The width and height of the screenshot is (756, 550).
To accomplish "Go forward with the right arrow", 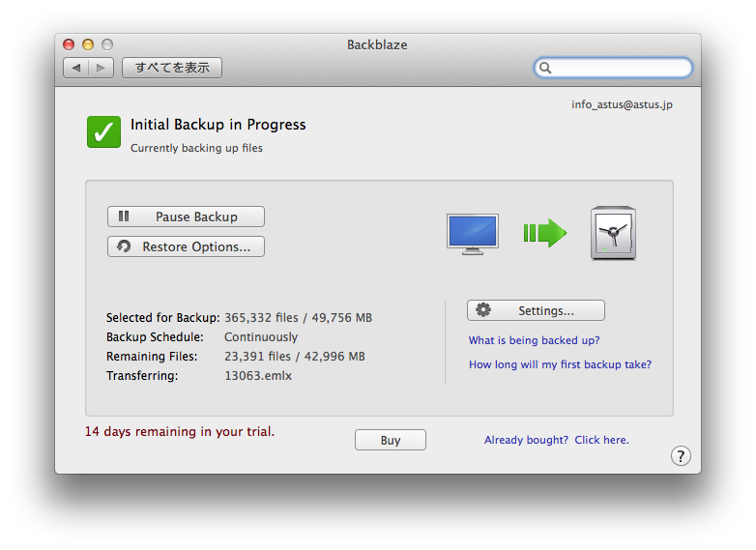I will coord(102,68).
